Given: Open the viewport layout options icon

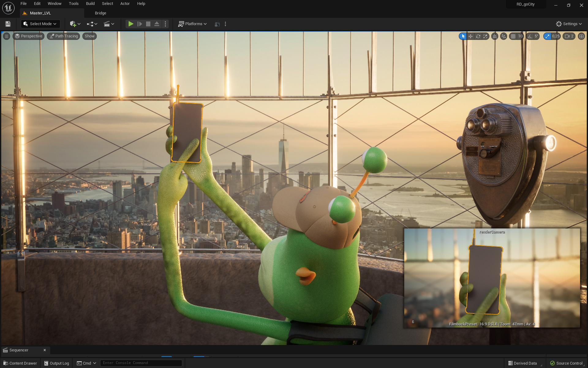Looking at the screenshot, I should coord(581,36).
